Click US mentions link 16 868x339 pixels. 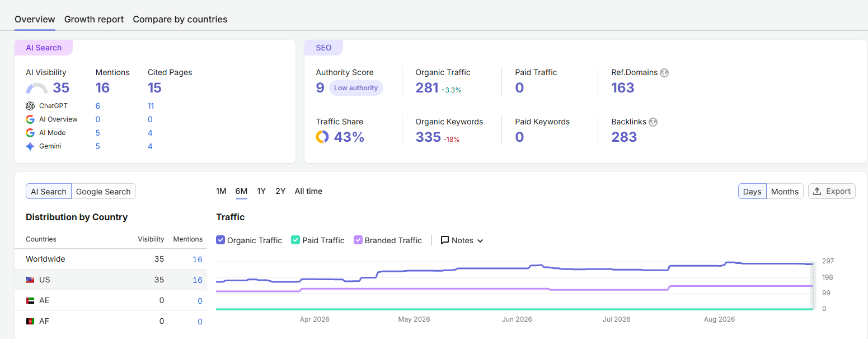[198, 280]
